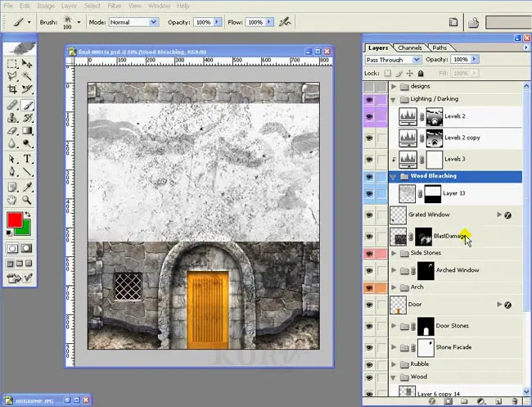532x407 pixels.
Task: Click the Layer 13 mask thumbnail
Action: click(x=433, y=193)
